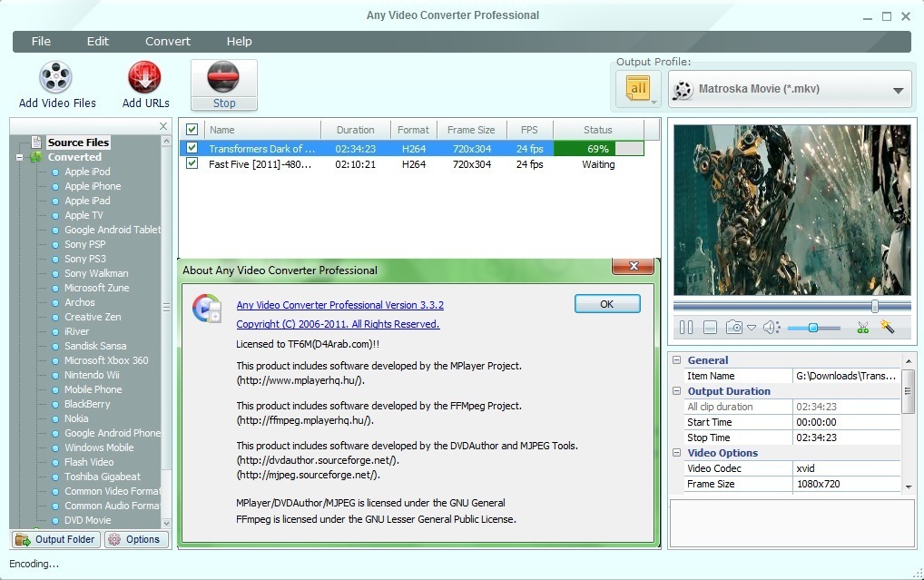Open the Help menu
924x580 pixels.
point(239,41)
